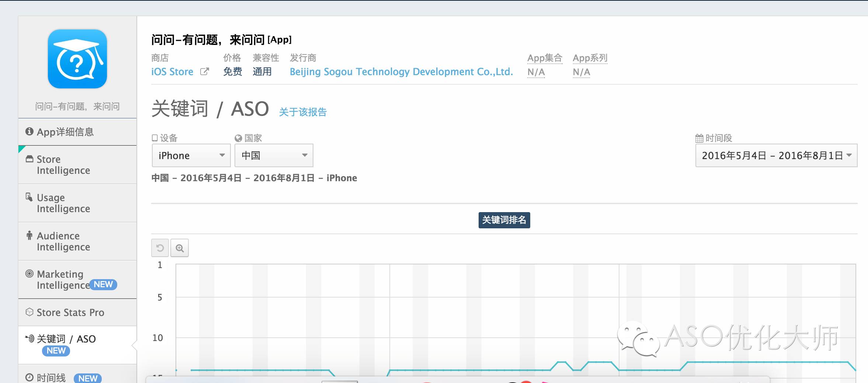Open the iPhone device dropdown
868x383 pixels.
(x=191, y=155)
